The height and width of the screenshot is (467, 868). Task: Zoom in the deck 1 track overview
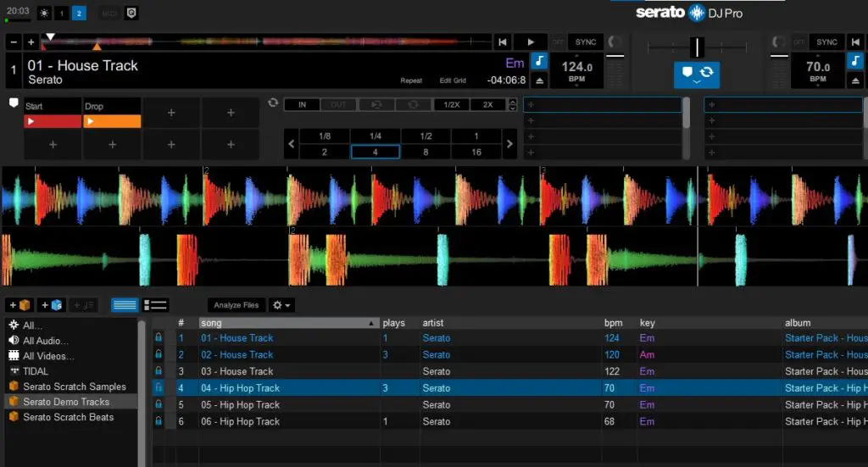pyautogui.click(x=31, y=42)
